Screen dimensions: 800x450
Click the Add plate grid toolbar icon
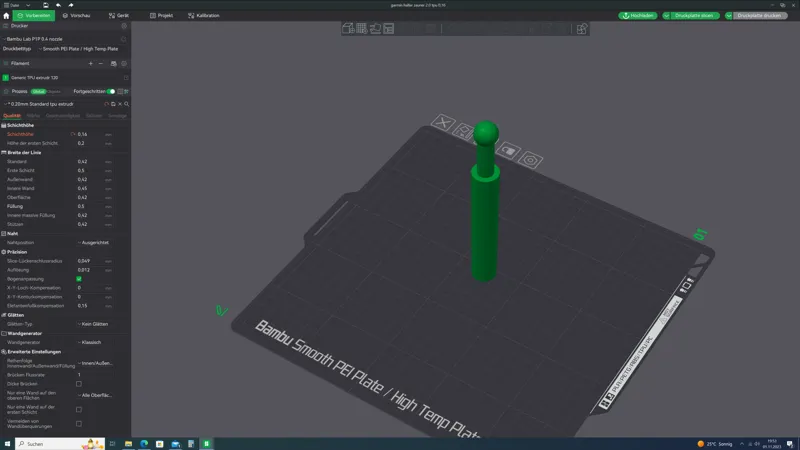pos(362,29)
